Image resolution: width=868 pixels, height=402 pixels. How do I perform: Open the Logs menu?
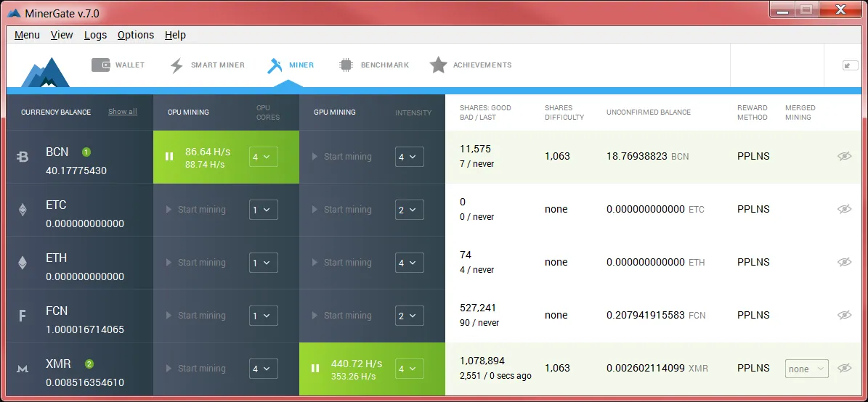[x=95, y=35]
